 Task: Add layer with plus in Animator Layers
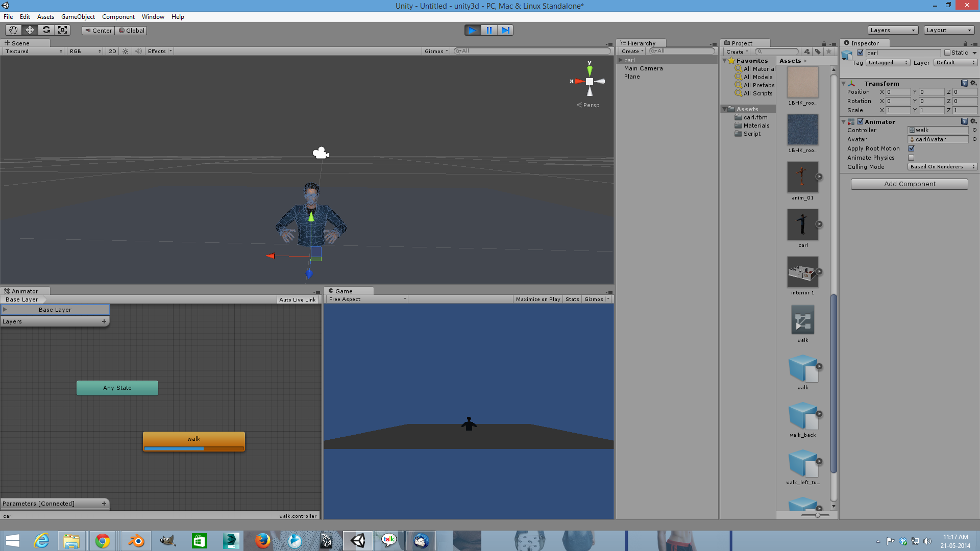click(x=104, y=321)
